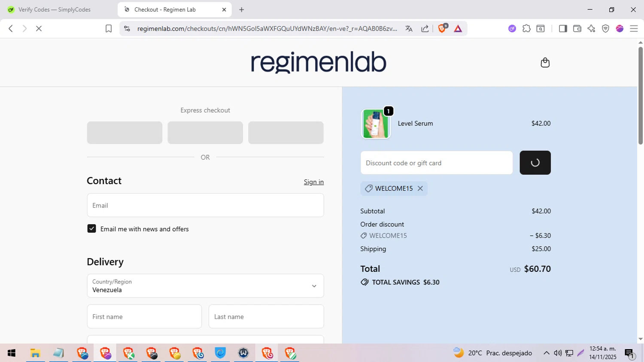Click the Sign in link

coord(314,182)
